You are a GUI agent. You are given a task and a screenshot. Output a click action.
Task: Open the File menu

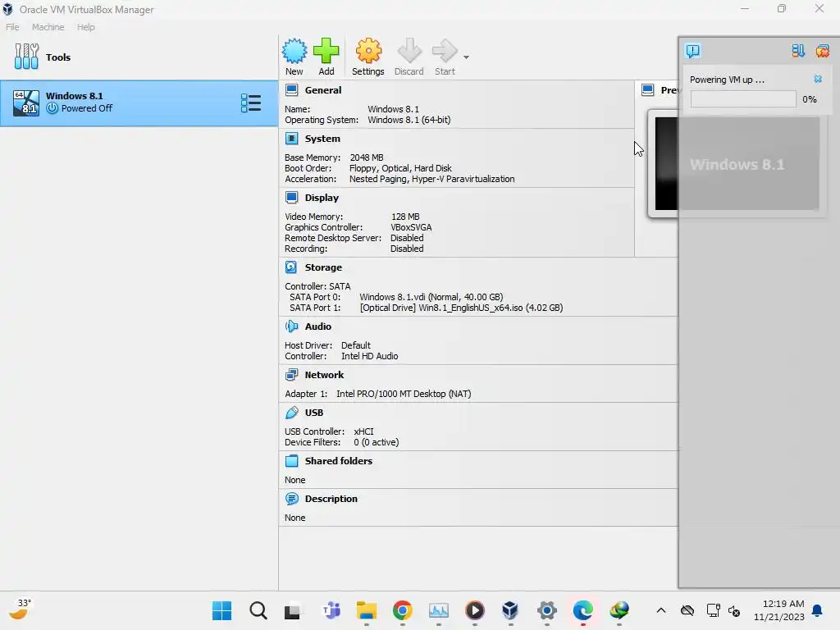(12, 27)
